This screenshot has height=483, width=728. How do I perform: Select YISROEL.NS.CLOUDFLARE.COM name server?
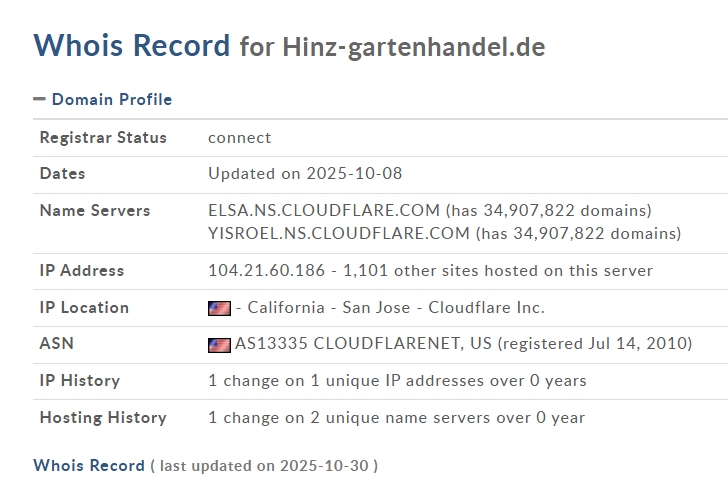pyautogui.click(x=338, y=233)
